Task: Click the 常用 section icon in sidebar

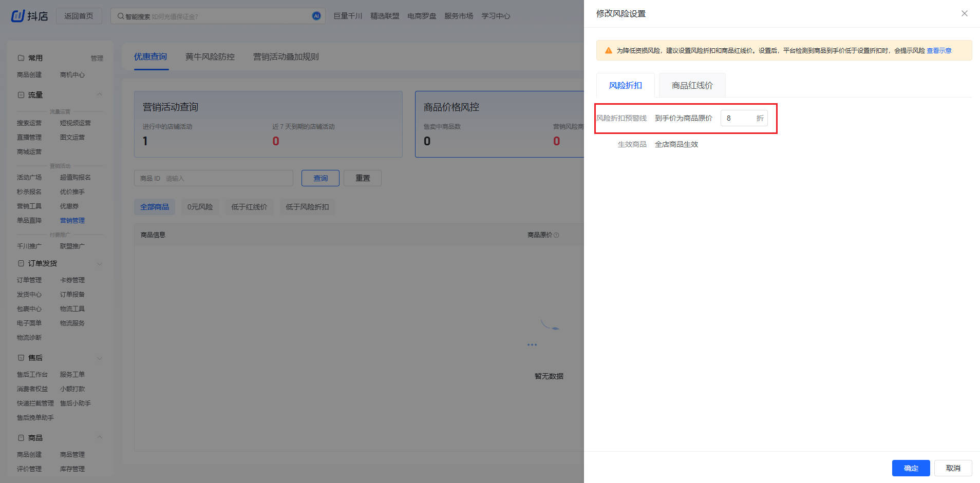Action: (21, 58)
